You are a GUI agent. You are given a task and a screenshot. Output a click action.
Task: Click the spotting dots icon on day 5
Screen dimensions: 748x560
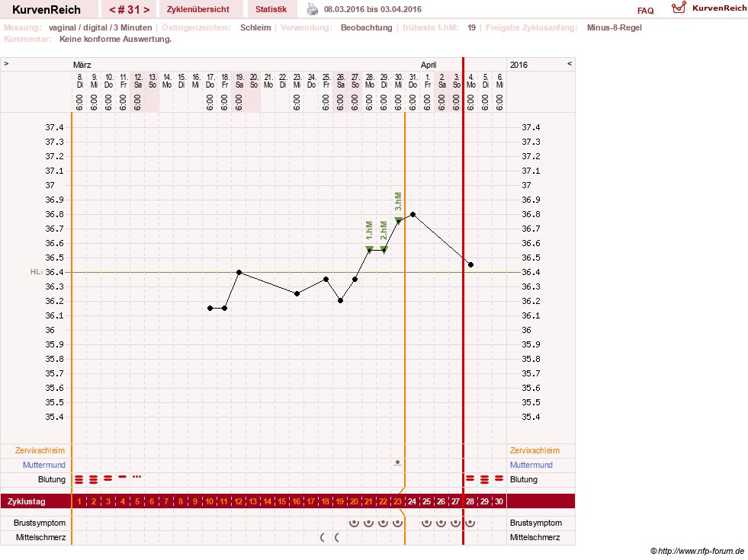click(137, 477)
